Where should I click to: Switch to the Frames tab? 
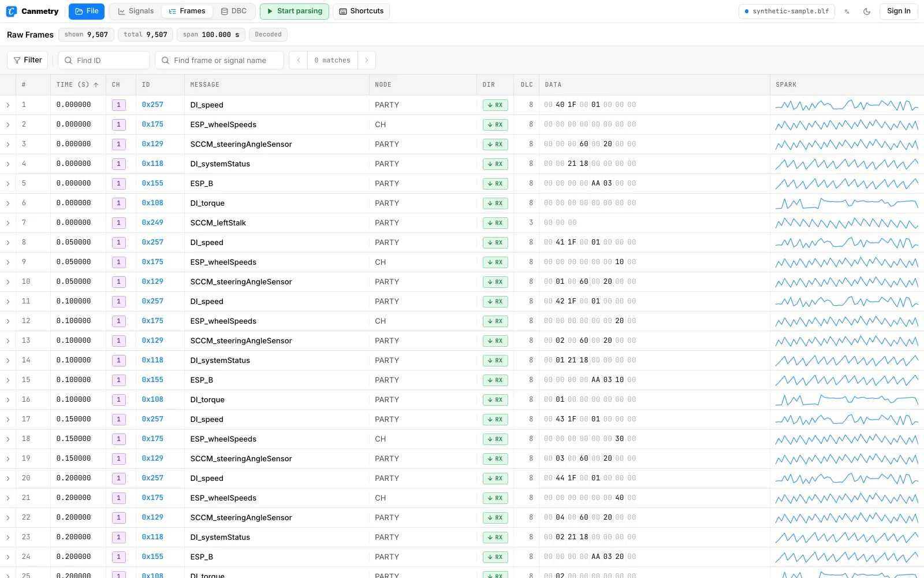[x=187, y=12]
